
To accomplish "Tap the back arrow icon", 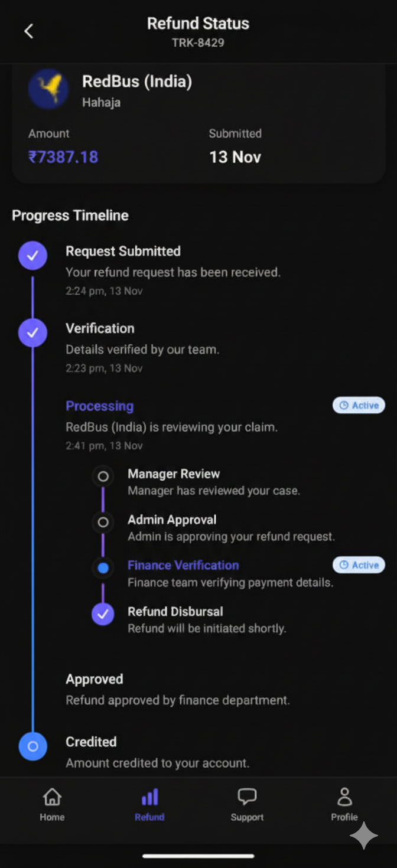I will (x=29, y=31).
